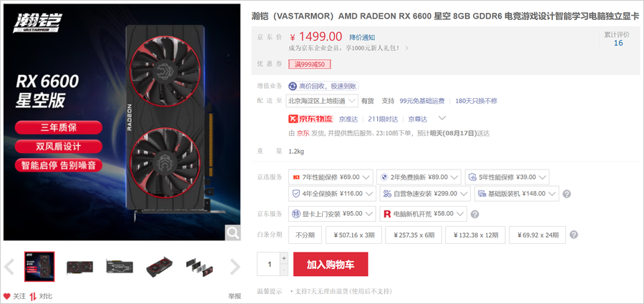Choose ¥69.92 x 24期 installment plan
The image size is (644, 304).
pyautogui.click(x=537, y=235)
